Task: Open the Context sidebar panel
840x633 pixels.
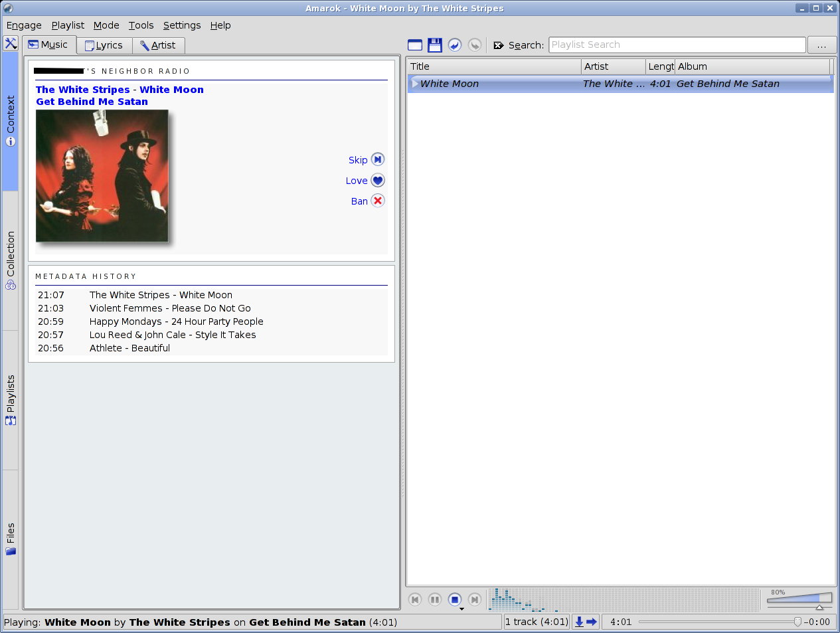Action: click(x=11, y=122)
